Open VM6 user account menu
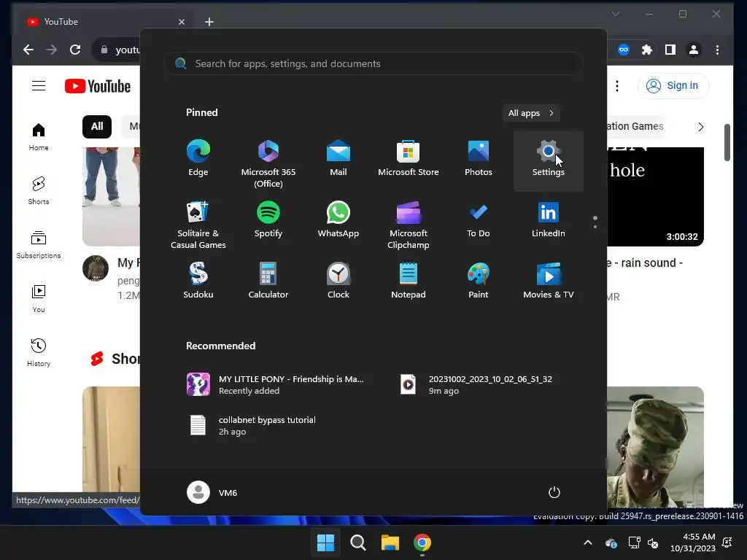Screen dimensions: 747x560 [x=212, y=492]
